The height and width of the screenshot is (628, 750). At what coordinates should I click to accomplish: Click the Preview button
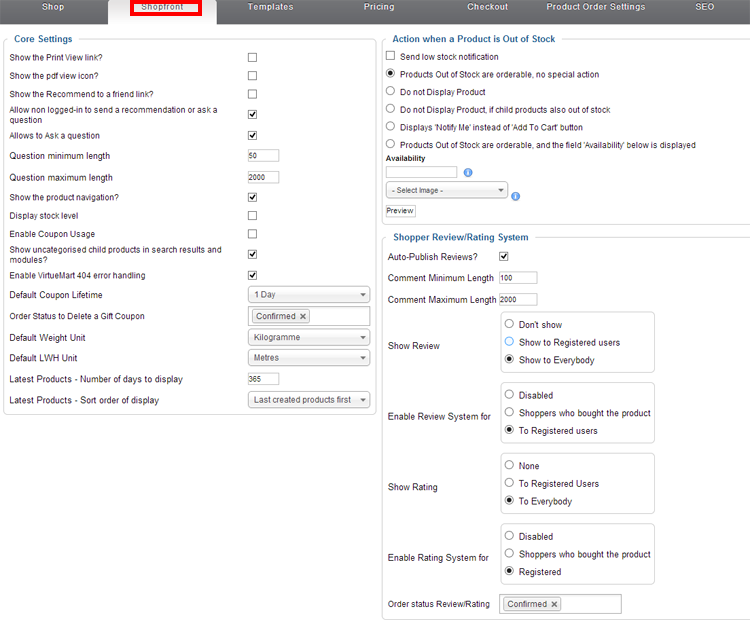tap(400, 211)
